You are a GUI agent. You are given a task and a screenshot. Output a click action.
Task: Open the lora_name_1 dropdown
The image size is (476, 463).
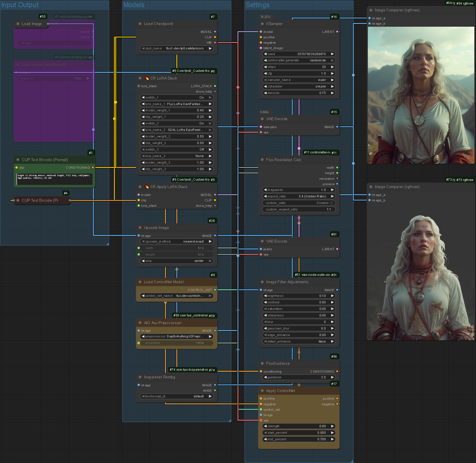click(x=177, y=104)
